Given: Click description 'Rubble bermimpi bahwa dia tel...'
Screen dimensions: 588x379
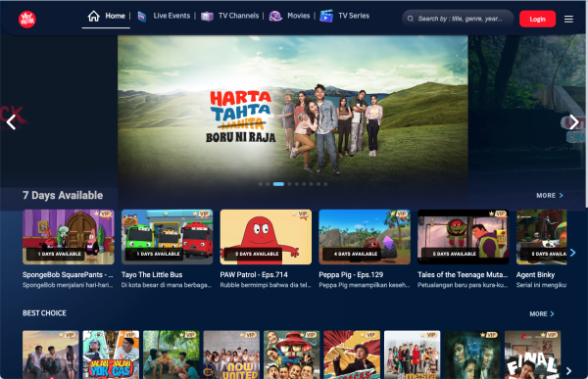Looking at the screenshot, I should coord(266,285).
